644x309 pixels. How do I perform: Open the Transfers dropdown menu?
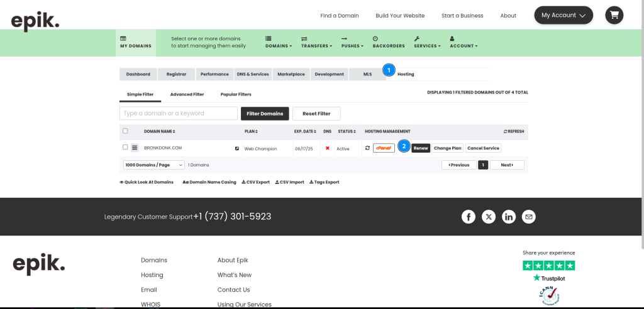tap(317, 42)
